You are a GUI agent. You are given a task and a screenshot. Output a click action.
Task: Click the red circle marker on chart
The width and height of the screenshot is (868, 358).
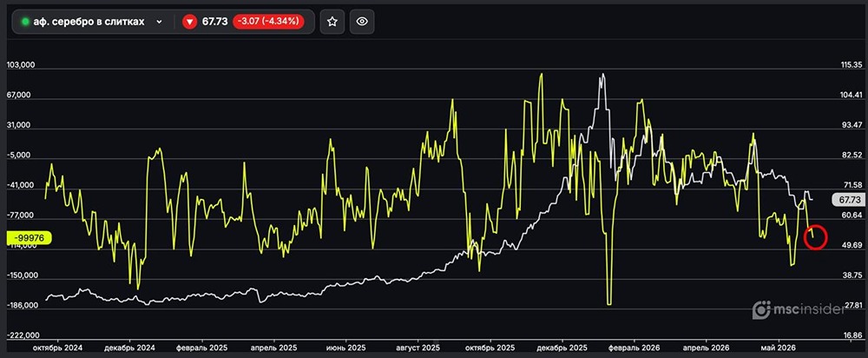(815, 236)
